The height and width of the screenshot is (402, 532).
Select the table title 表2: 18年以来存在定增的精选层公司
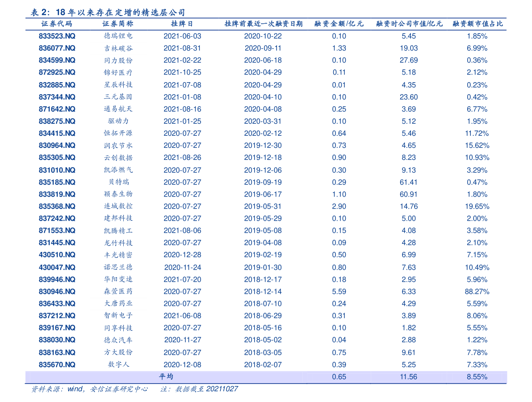(108, 13)
